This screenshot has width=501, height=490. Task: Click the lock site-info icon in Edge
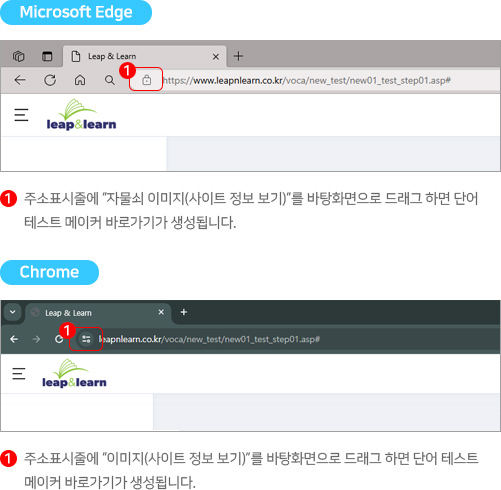point(146,80)
